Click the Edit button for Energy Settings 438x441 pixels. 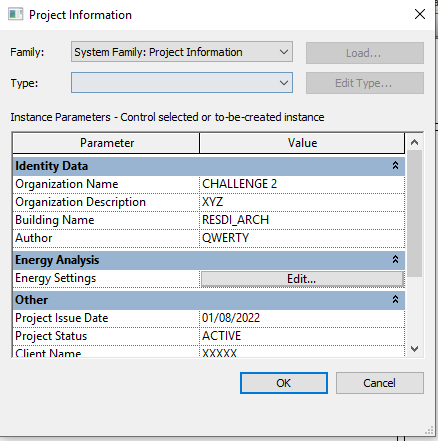(x=302, y=279)
